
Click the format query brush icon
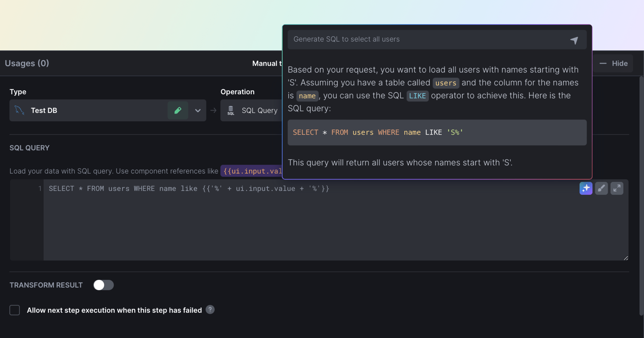[601, 188]
